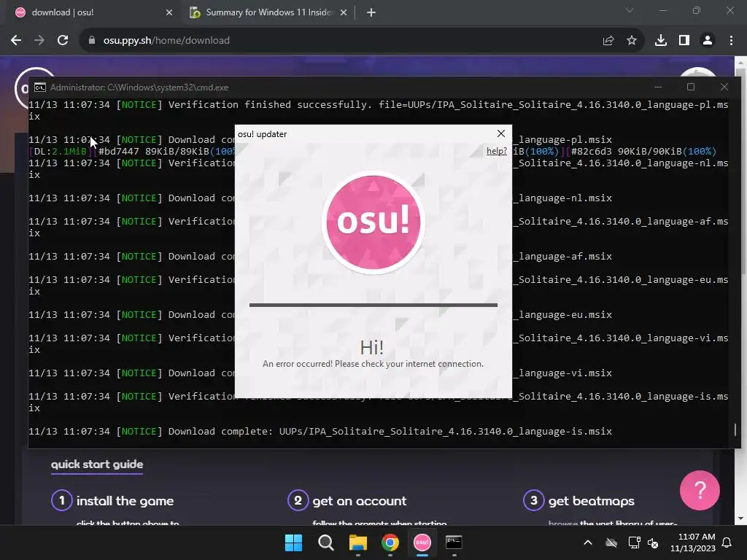Close the cmd.exe window
747x560 pixels.
tap(724, 87)
